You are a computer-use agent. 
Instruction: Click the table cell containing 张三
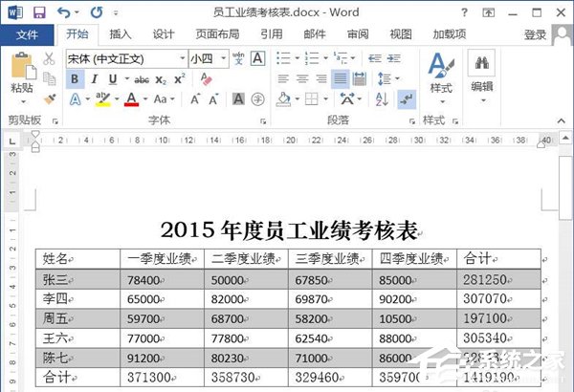[77, 279]
